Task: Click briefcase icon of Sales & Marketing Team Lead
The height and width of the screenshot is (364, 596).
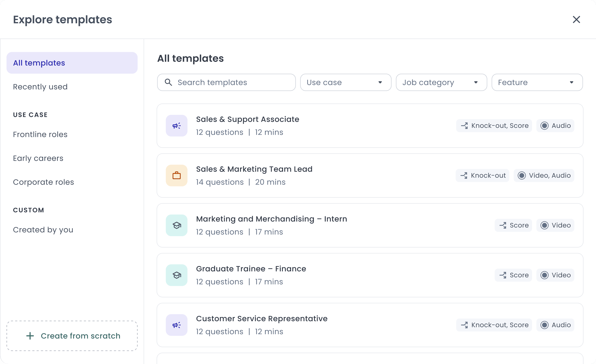Action: [176, 175]
